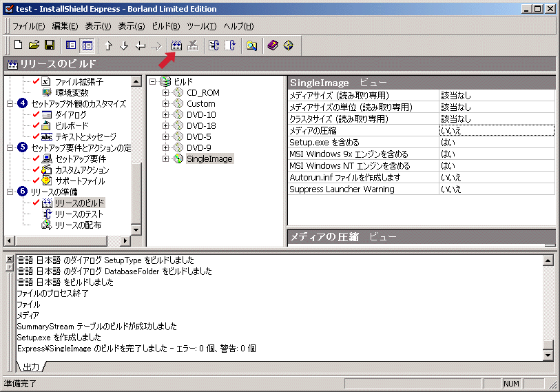Open the ビルド(B) menu
The height and width of the screenshot is (392, 560).
tap(166, 26)
